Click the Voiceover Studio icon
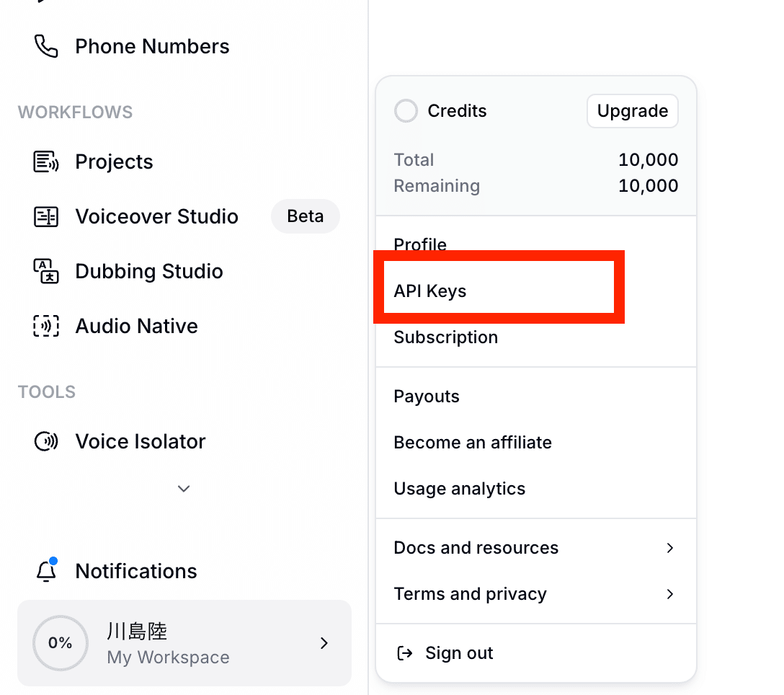The image size is (784, 695). pyautogui.click(x=46, y=217)
